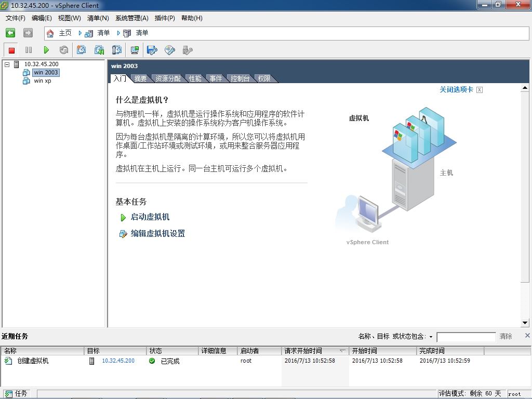Open the 编辑(E) menu
532x399 pixels.
tap(42, 18)
